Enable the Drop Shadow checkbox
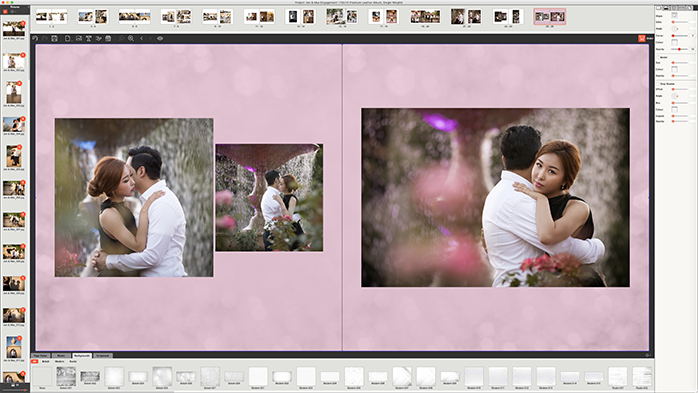The image size is (698, 393). pos(659,84)
